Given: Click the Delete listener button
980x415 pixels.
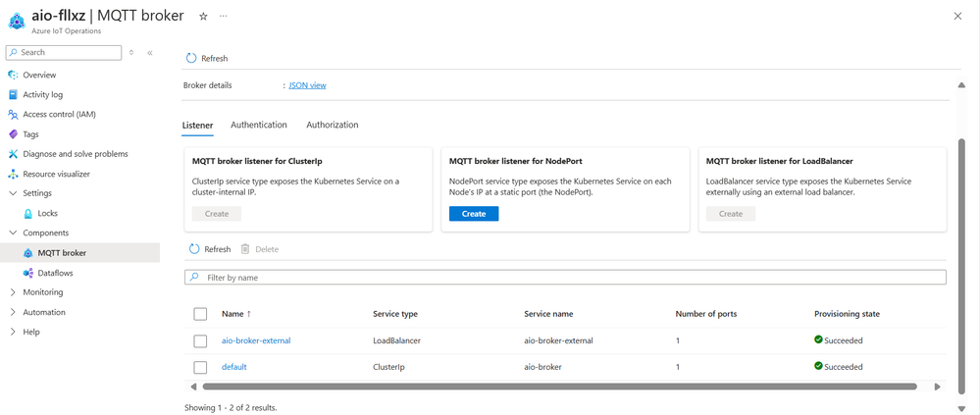Looking at the screenshot, I should point(260,249).
